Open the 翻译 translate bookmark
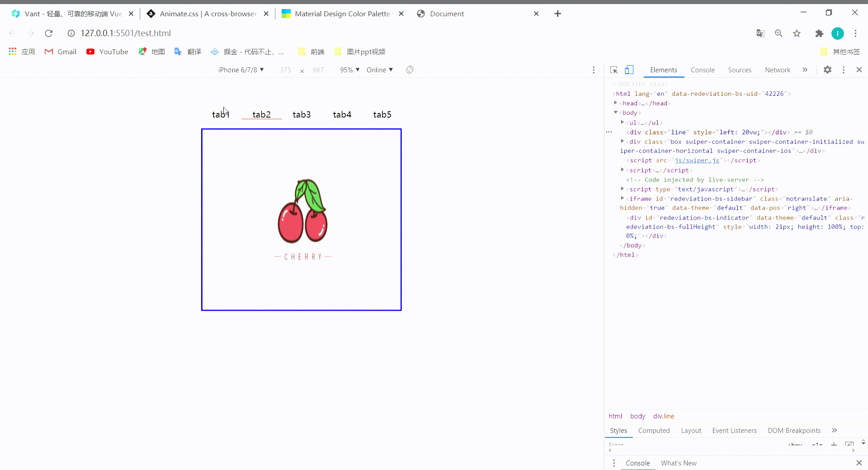 (188, 52)
